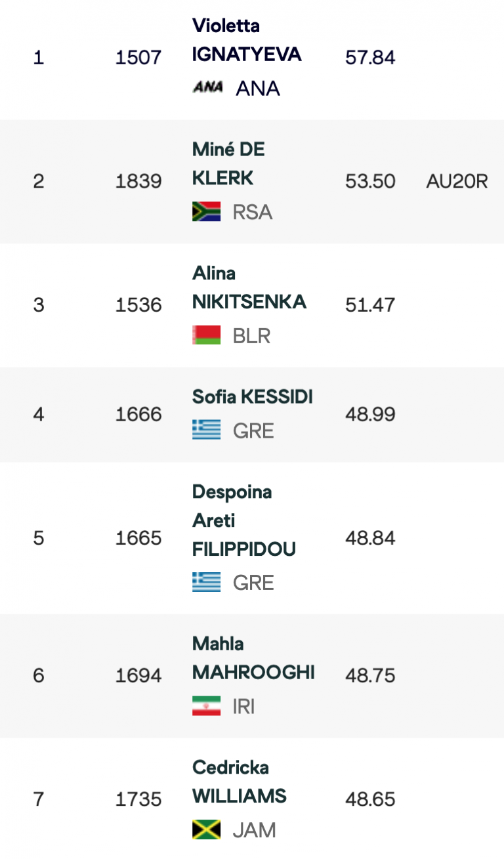The width and height of the screenshot is (504, 859).
Task: Click Despoina Filippidou's Greece flag icon
Action: [x=206, y=583]
